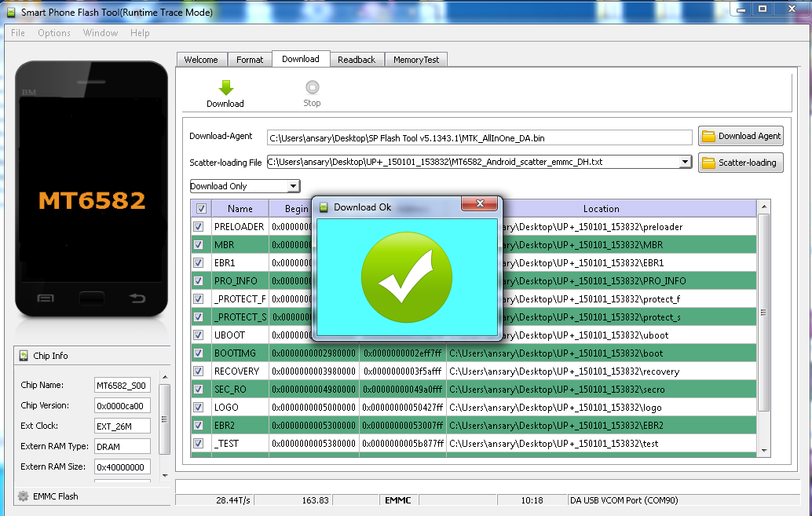
Task: Click the 163.83 value in the status bar
Action: (x=316, y=500)
